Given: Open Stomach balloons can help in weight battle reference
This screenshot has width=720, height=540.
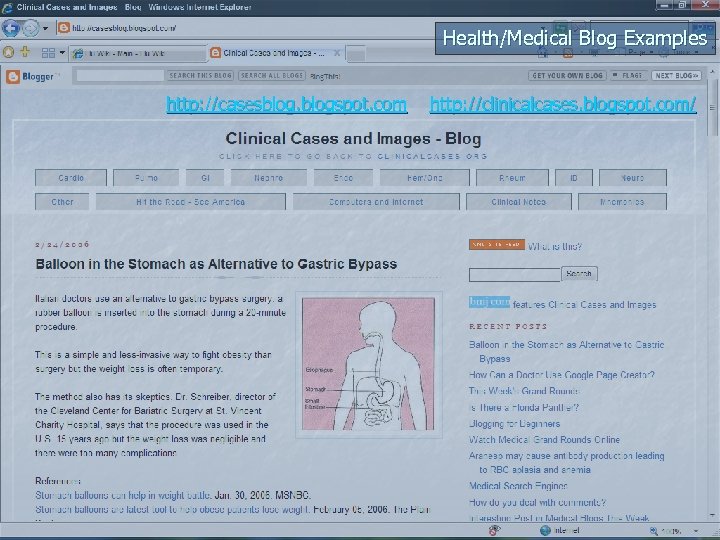Looking at the screenshot, I should coord(123,495).
